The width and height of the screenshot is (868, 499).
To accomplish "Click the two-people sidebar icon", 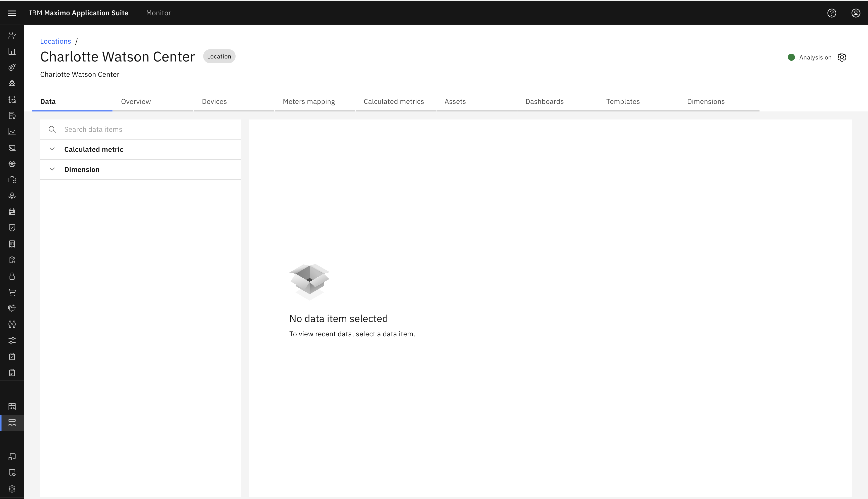I will pos(12,324).
